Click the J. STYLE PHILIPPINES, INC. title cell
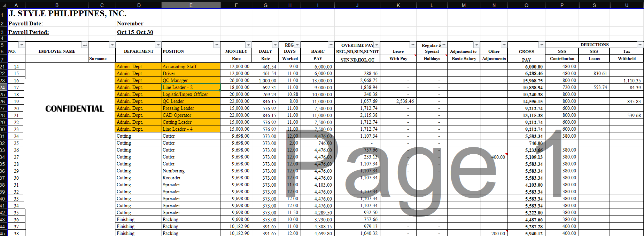644x236 pixels. pyautogui.click(x=67, y=14)
